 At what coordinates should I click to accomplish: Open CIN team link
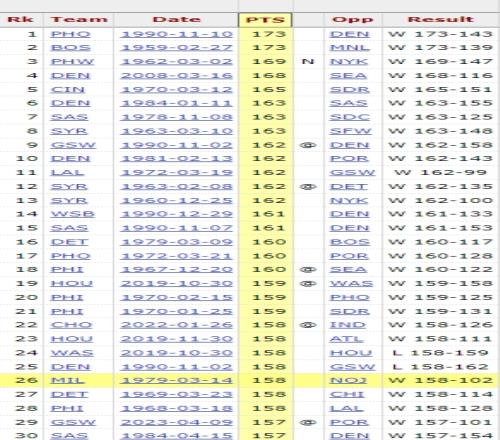[68, 90]
